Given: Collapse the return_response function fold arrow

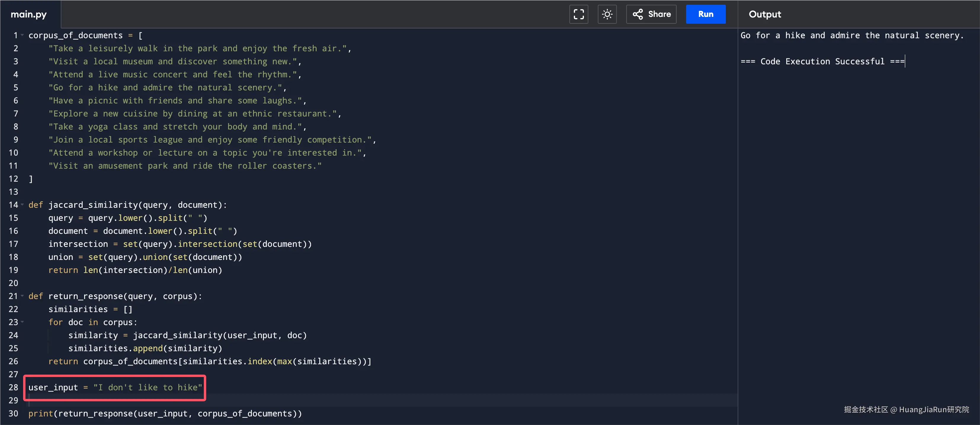Looking at the screenshot, I should [23, 296].
